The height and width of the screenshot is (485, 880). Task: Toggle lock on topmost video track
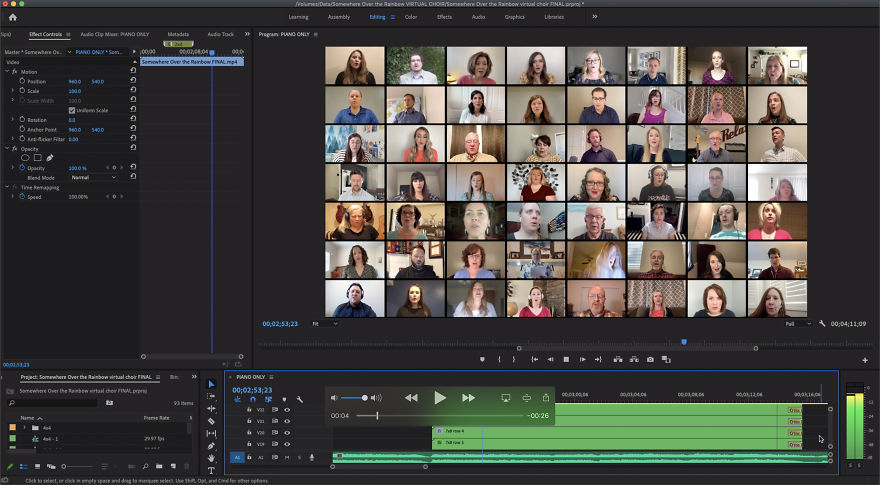pyautogui.click(x=249, y=410)
